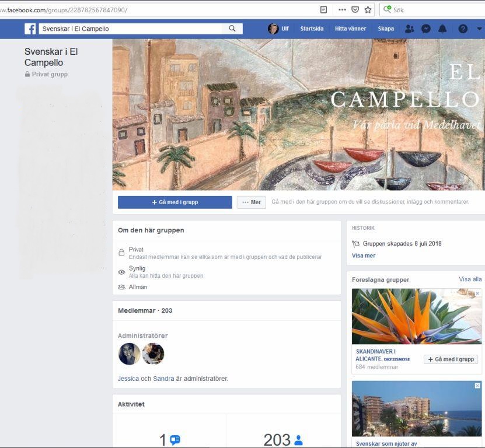Click the member count person icon
485x448 pixels.
[298, 440]
